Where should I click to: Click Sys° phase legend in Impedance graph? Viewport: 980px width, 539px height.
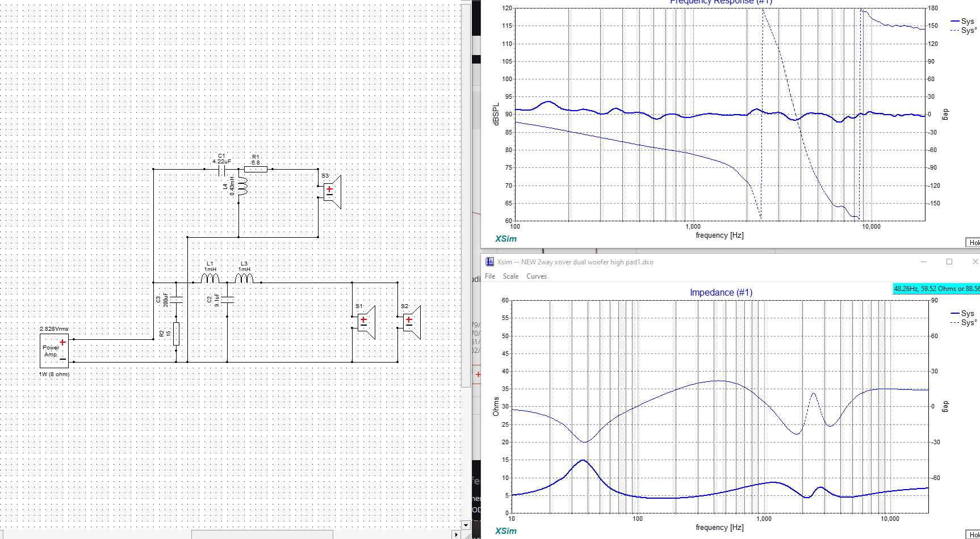point(964,322)
